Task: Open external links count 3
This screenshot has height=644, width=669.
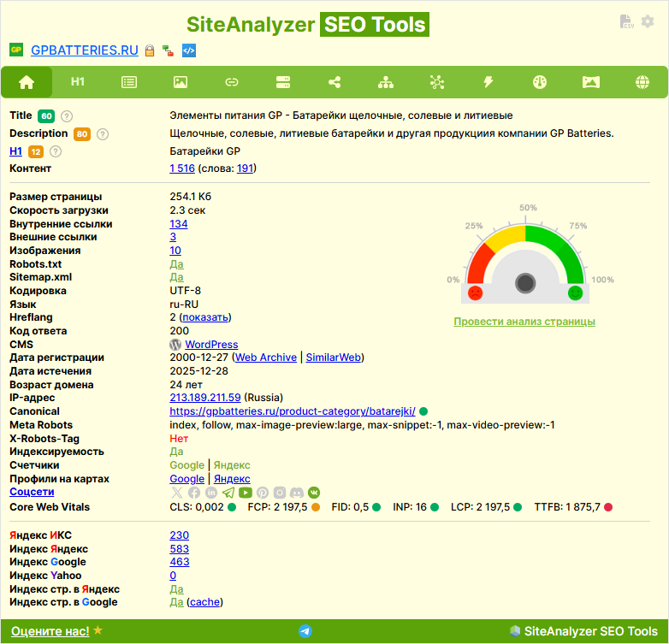Action: pos(173,237)
